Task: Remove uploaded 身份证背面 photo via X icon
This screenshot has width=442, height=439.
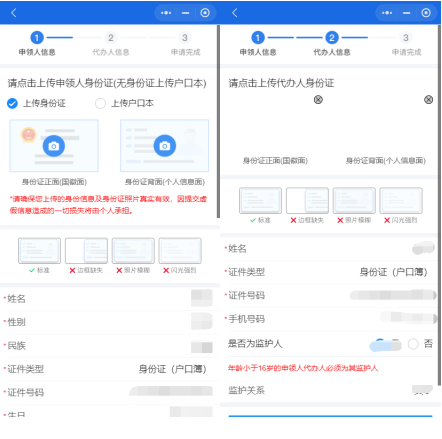Action: pos(428,99)
